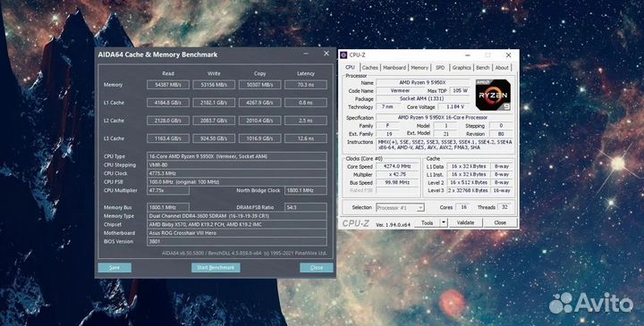The height and width of the screenshot is (326, 644).
Task: Click the Level 3 cache value 2 x 32768 KBytes
Action: point(468,190)
